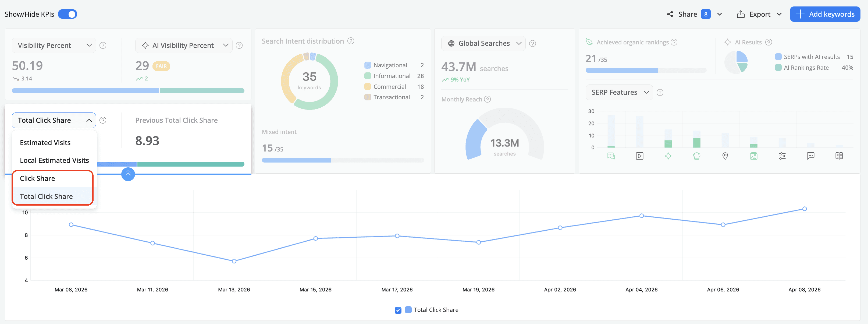The width and height of the screenshot is (868, 324).
Task: Select the AI sparkle diamond SERP icon
Action: coord(668,156)
